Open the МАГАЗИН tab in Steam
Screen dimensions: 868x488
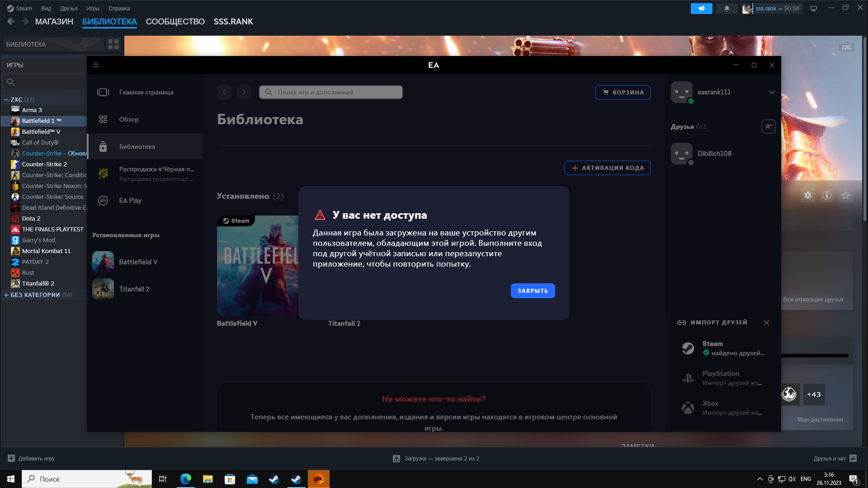54,22
